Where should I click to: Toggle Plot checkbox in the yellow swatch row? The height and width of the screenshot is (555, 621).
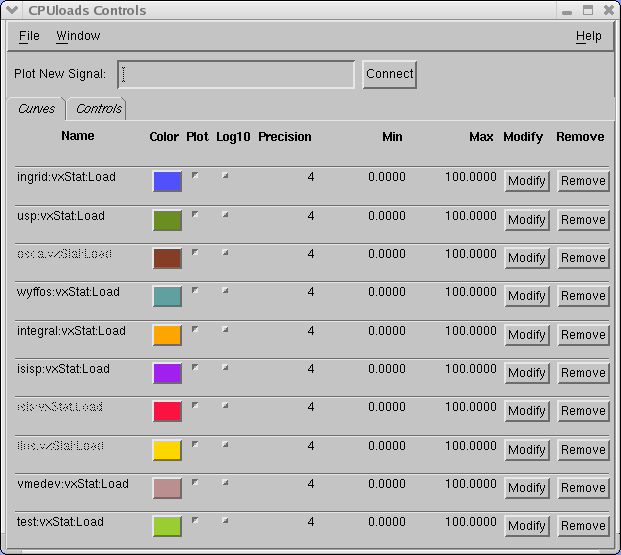(195, 444)
